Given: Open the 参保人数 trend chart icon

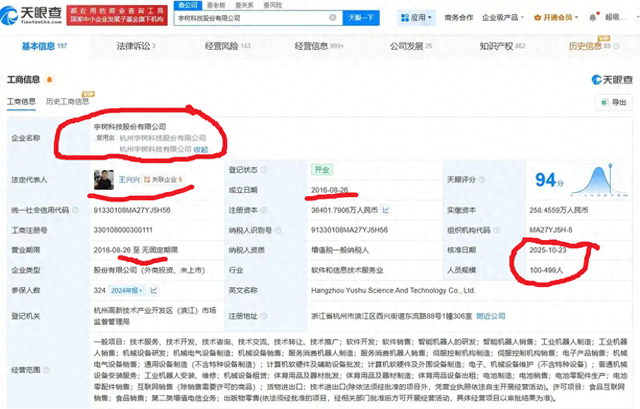Looking at the screenshot, I should pos(154,290).
